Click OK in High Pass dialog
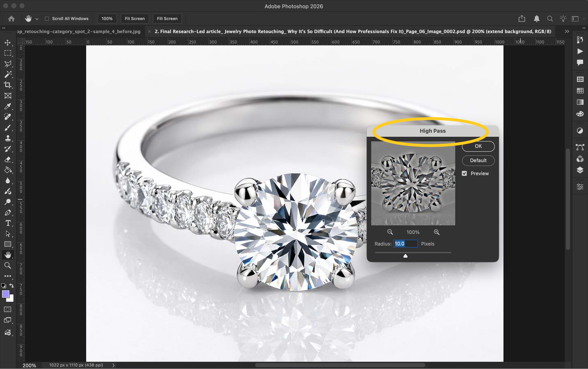The image size is (588, 369). [x=478, y=146]
